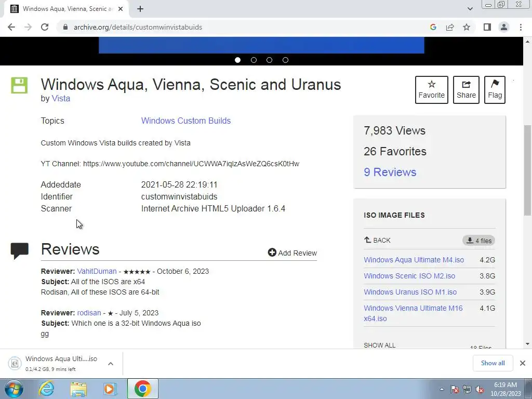Click the Addeddate value 2021-05-28 22:19:11

tap(179, 184)
